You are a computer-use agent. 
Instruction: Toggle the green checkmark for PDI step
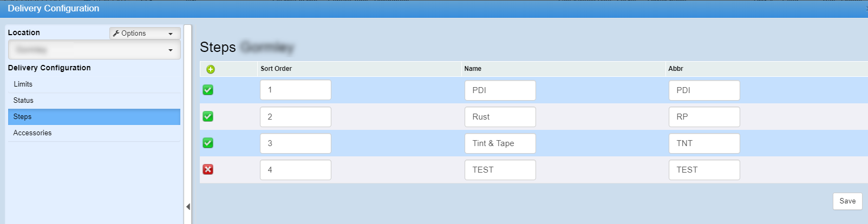208,90
